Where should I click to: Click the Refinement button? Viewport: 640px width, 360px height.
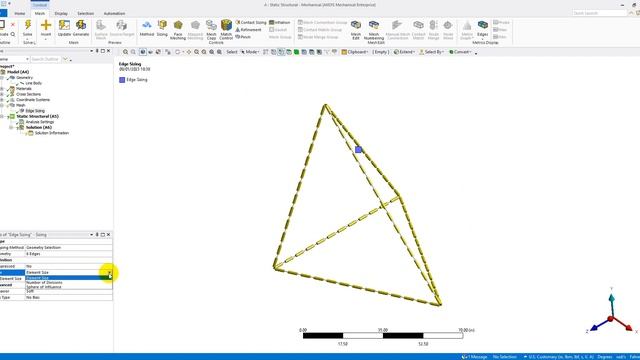coord(248,30)
